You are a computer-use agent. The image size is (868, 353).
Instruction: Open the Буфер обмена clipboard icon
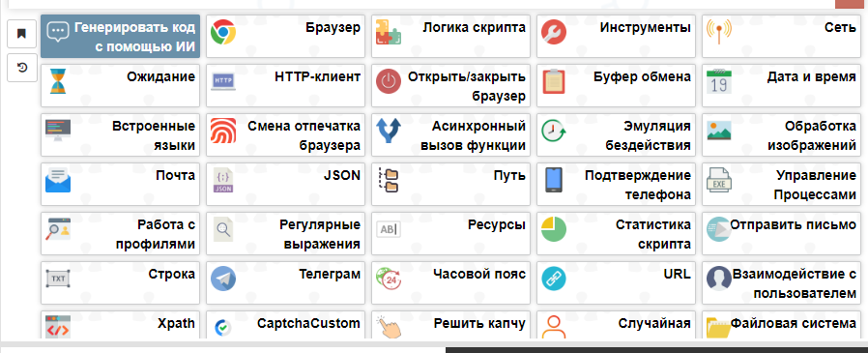[x=554, y=81]
